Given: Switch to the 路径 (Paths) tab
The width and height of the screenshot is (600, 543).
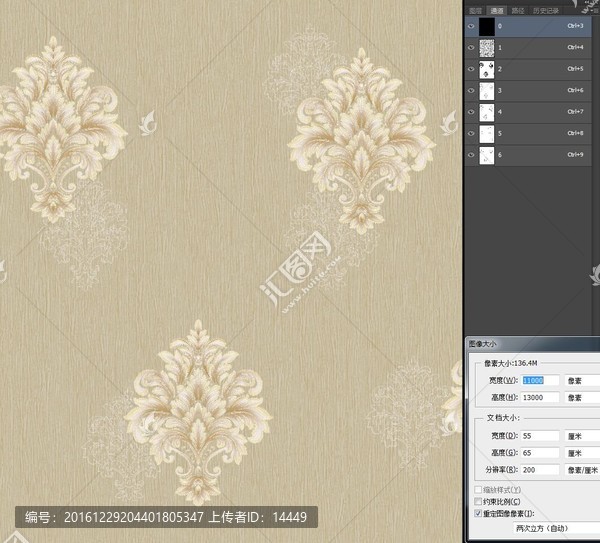Looking at the screenshot, I should pos(518,11).
